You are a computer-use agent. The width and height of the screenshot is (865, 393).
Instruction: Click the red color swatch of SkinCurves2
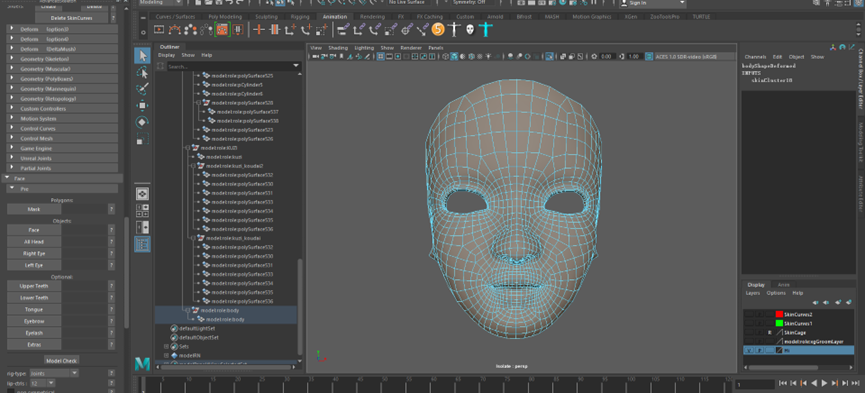point(779,314)
